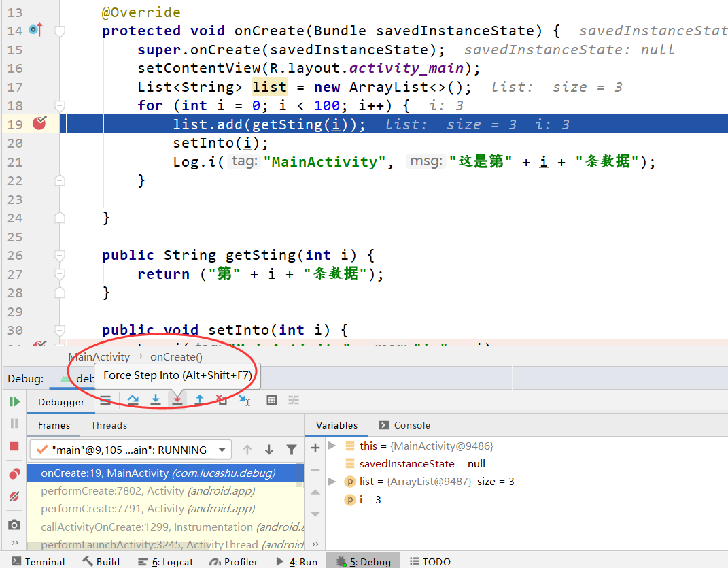Expand the 'this' variable node
Screen dimensions: 728x568
332,446
